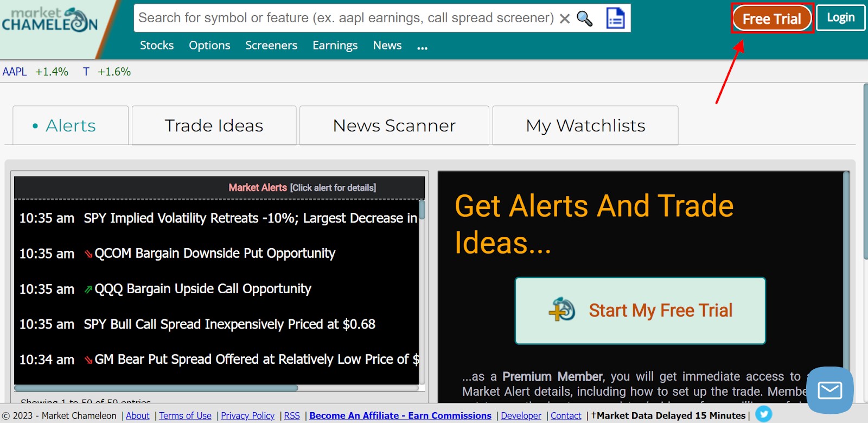The height and width of the screenshot is (423, 868).
Task: Click the RSS footer link
Action: (292, 415)
